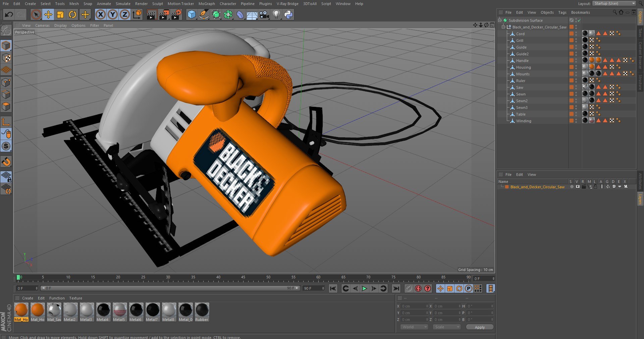Screen dimensions: 644x339
Task: Select the Housing object in the tree
Action: [x=523, y=67]
